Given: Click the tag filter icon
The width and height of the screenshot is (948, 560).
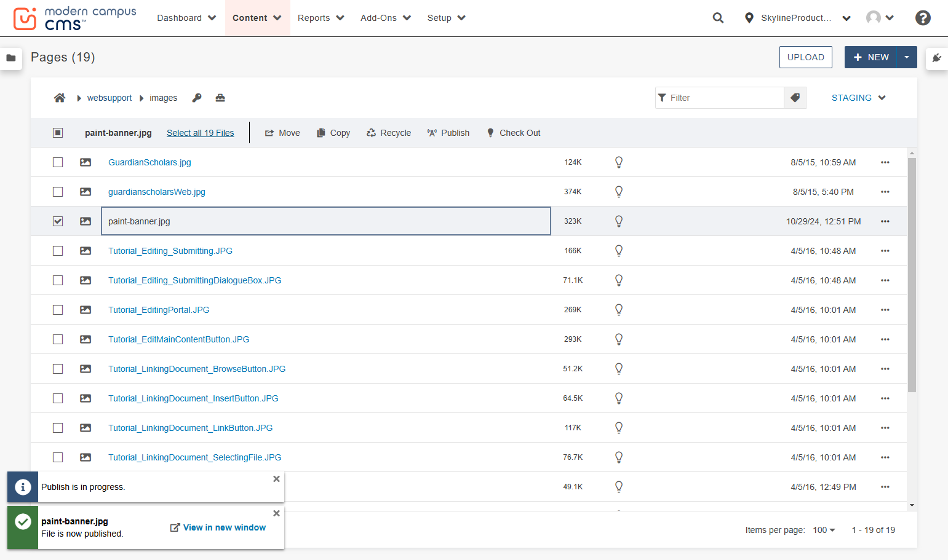Looking at the screenshot, I should coord(795,98).
